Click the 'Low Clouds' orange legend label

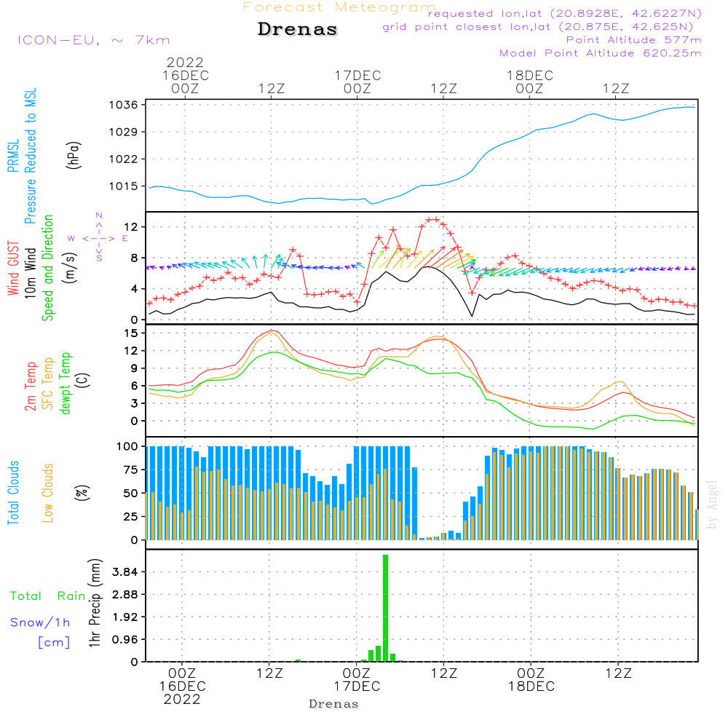47,493
